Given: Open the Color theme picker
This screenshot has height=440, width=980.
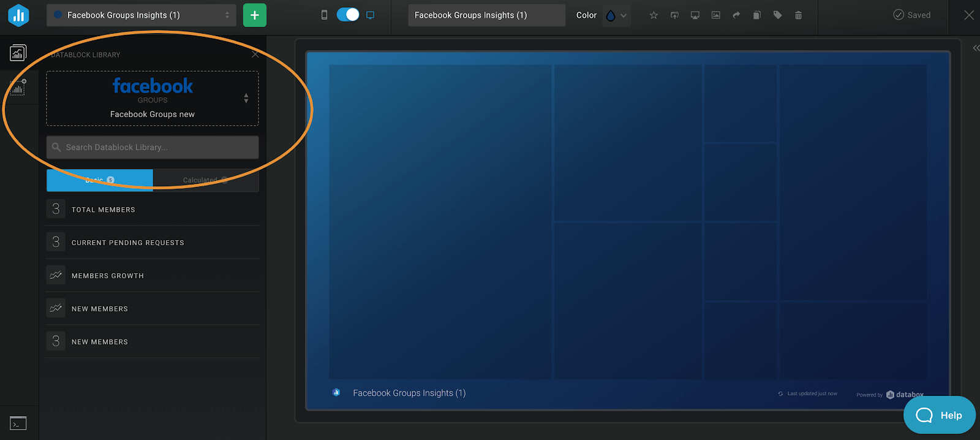Looking at the screenshot, I should [x=616, y=15].
